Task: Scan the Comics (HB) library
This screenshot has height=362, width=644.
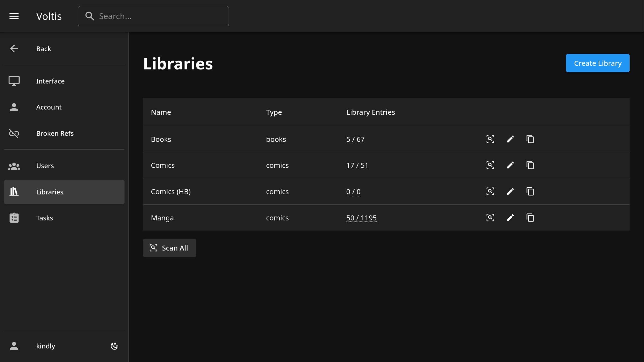Action: 490,191
